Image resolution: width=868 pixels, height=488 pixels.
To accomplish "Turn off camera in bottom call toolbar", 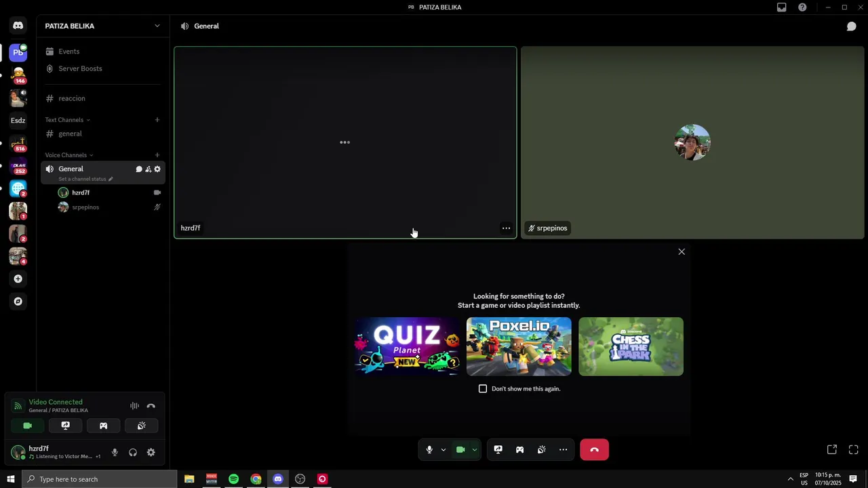I will (x=460, y=449).
